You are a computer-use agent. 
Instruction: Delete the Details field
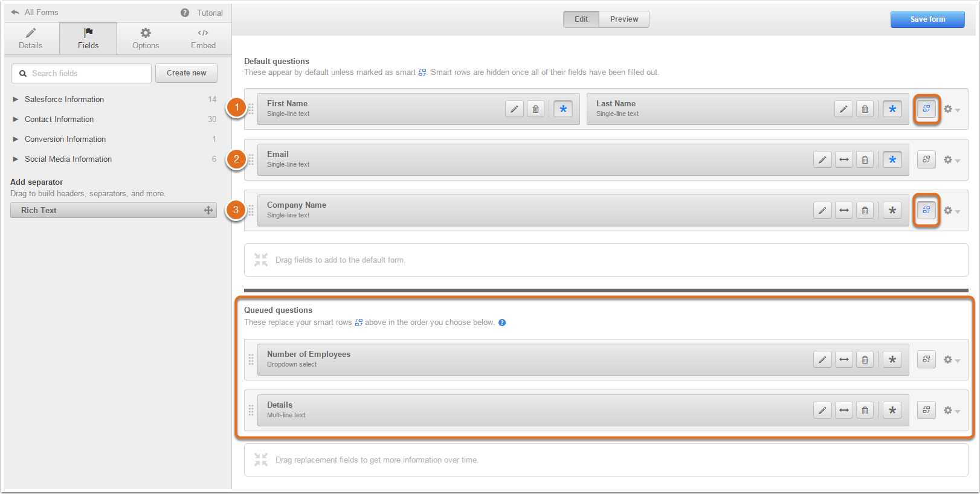coord(865,410)
